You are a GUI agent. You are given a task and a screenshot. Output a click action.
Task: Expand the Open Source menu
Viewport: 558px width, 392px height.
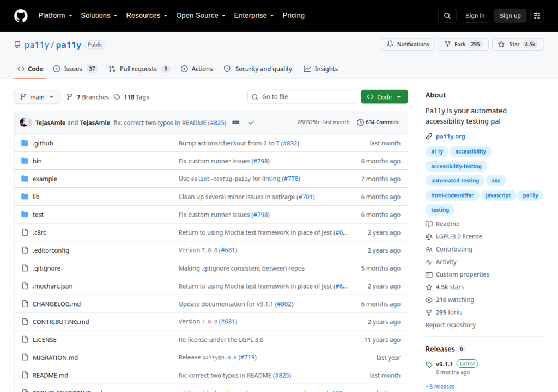(201, 16)
